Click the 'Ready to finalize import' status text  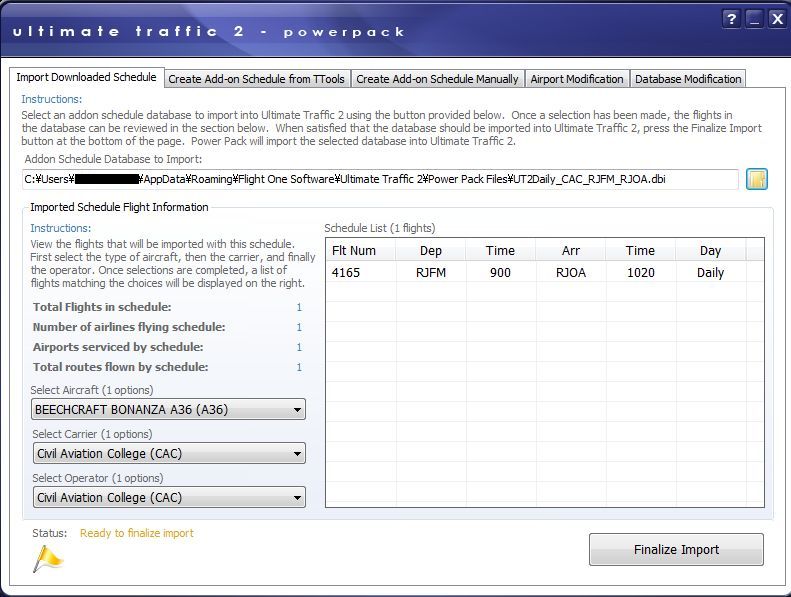[x=137, y=533]
